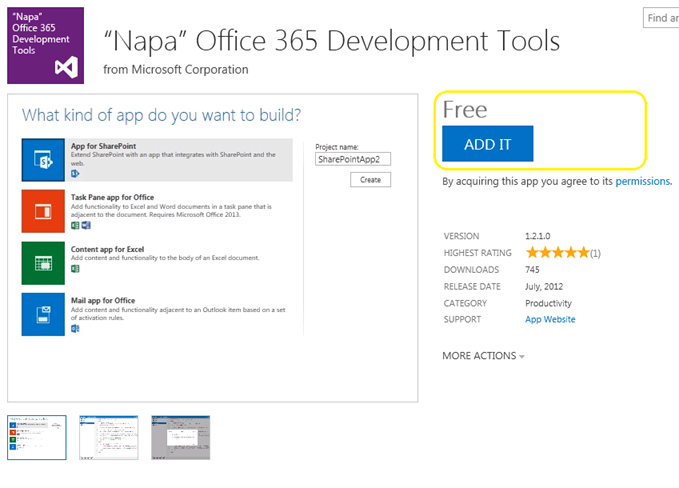Click the CATEGORY label
Viewport: 679px width, 488px height.
coord(465,303)
